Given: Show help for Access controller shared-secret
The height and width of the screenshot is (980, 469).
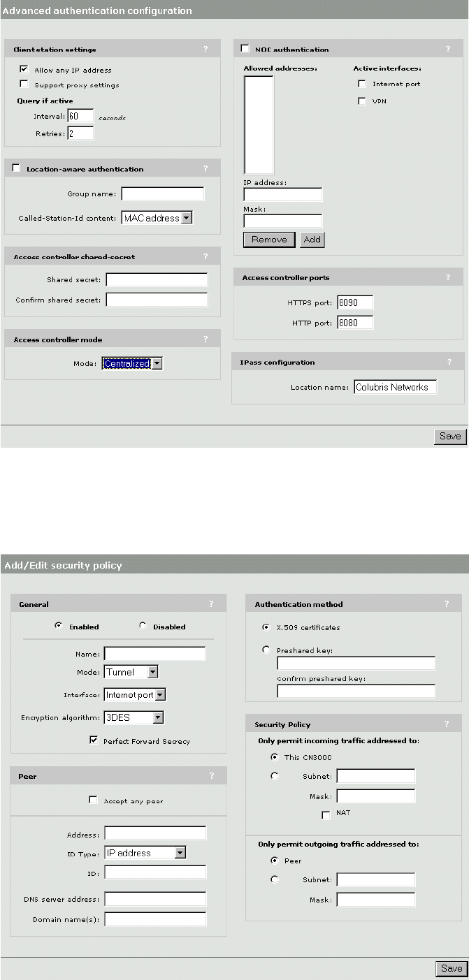Looking at the screenshot, I should point(205,256).
